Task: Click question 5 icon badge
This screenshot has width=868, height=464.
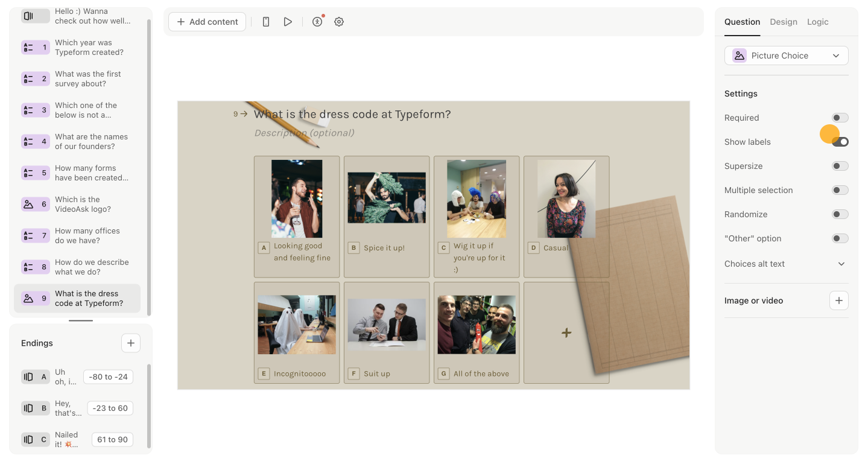Action: [36, 173]
